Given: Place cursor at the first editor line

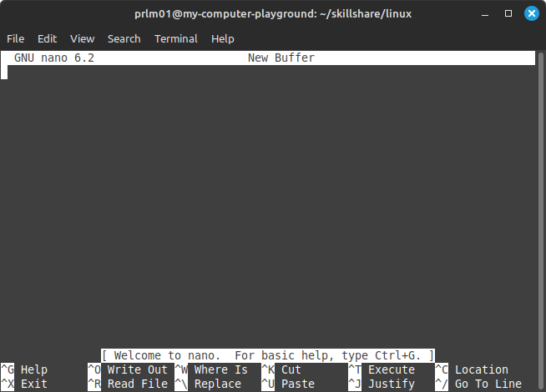Looking at the screenshot, I should (268, 72).
